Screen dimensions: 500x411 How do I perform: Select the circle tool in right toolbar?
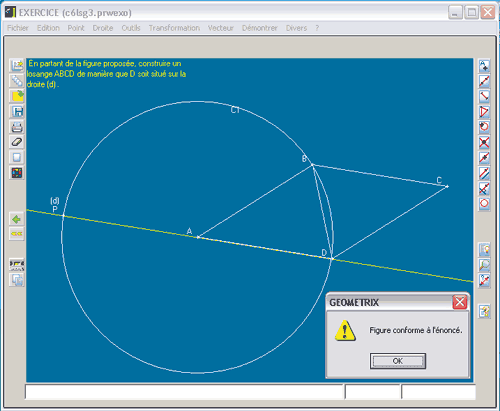point(484,203)
